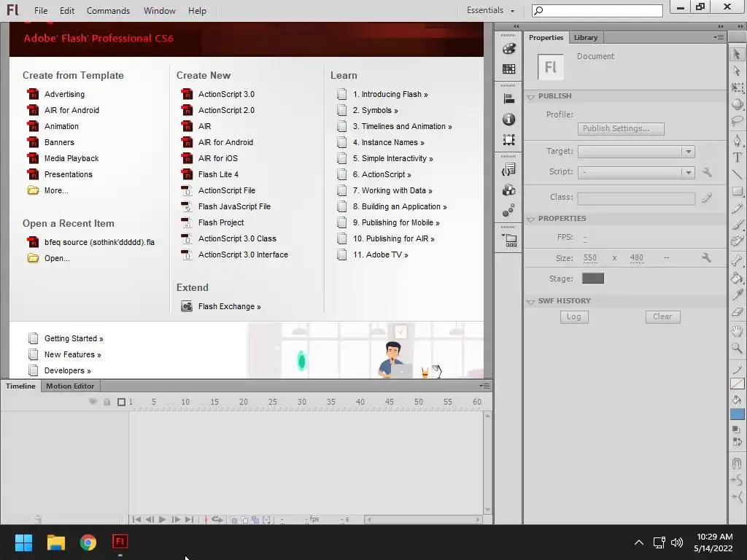Open the Essentials workspace dropdown
747x560 pixels.
pos(491,10)
